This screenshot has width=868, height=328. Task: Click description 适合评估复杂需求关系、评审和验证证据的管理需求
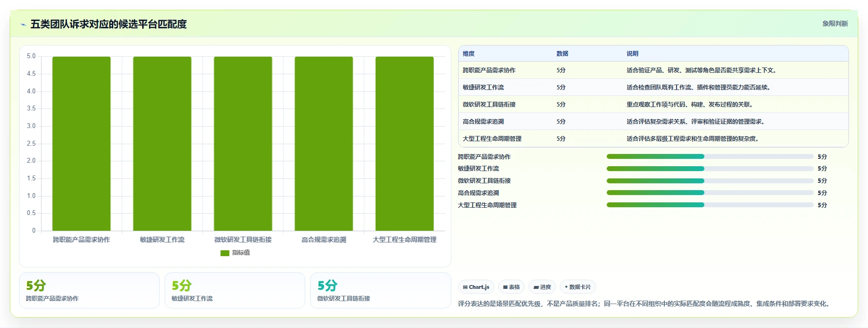point(696,122)
